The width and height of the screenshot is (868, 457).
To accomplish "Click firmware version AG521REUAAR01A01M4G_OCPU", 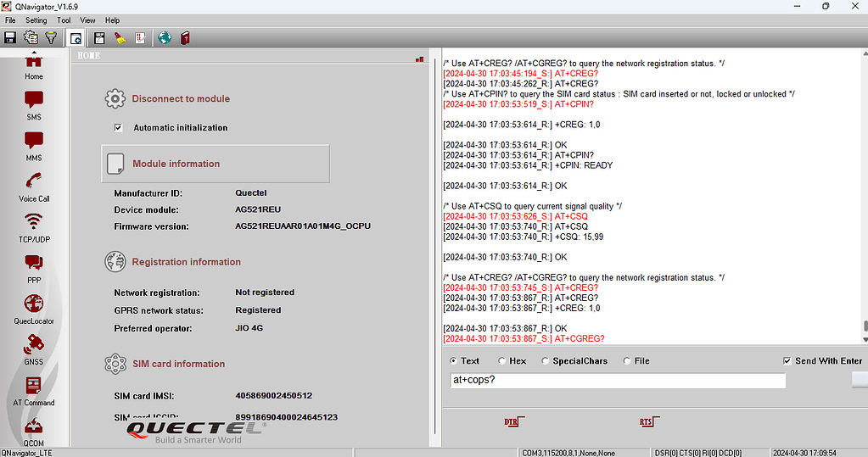I will pyautogui.click(x=303, y=226).
